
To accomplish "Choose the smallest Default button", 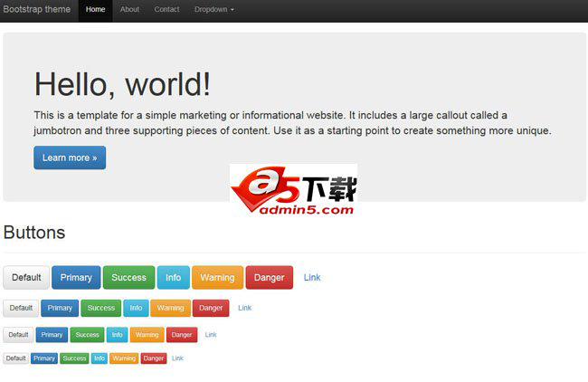I will pos(15,358).
